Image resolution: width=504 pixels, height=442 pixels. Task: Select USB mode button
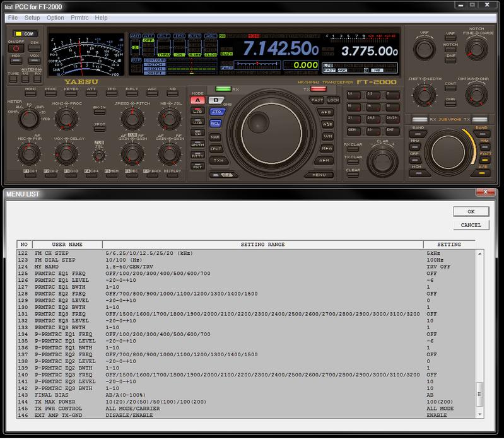click(197, 122)
